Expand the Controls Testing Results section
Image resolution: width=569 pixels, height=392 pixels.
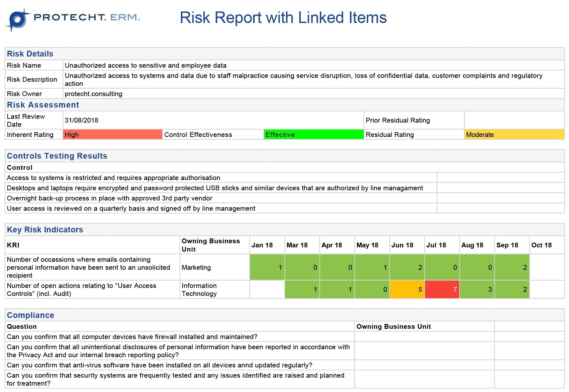click(57, 156)
